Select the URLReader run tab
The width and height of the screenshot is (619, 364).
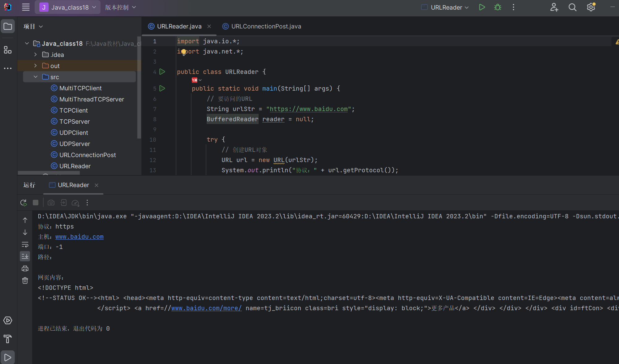tap(73, 185)
